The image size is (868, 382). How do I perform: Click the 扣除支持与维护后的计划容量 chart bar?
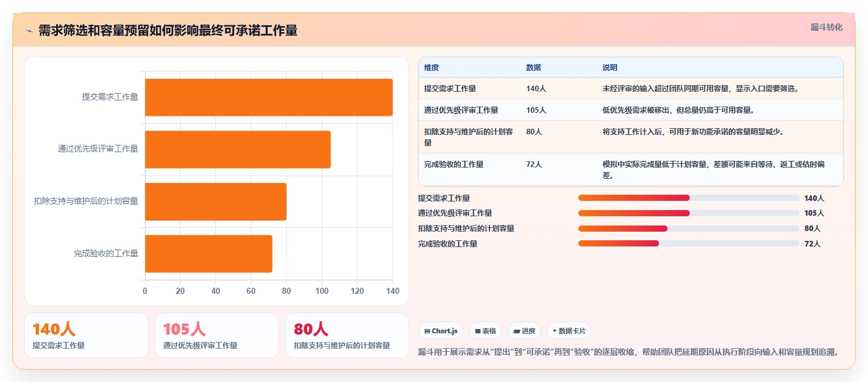[216, 201]
